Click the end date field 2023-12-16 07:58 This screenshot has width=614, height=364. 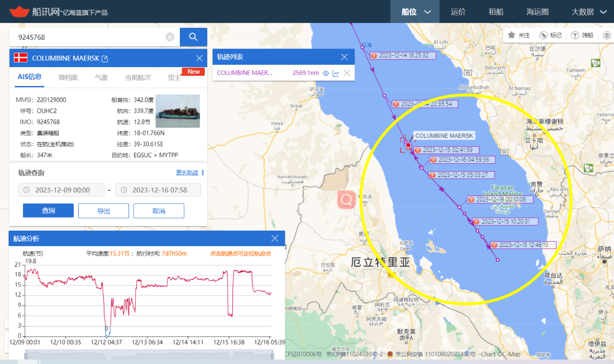[x=159, y=190]
